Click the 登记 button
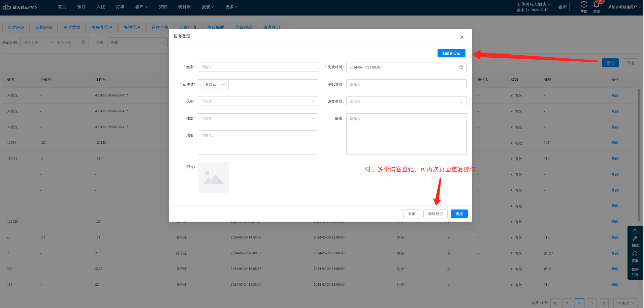644x308 pixels. pyautogui.click(x=610, y=63)
